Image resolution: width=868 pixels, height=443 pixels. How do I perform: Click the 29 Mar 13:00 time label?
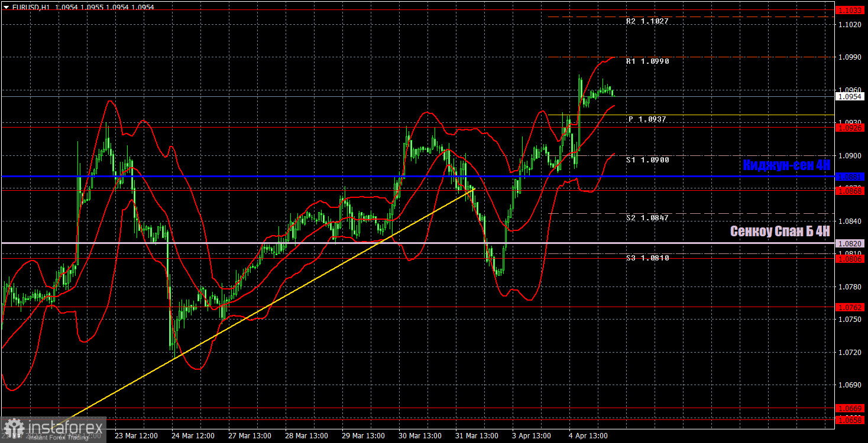[x=364, y=435]
